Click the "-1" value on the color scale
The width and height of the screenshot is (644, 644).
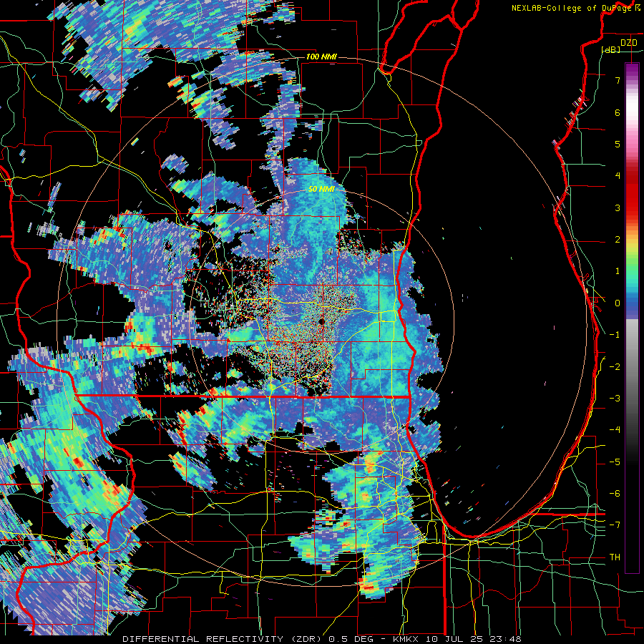(615, 335)
